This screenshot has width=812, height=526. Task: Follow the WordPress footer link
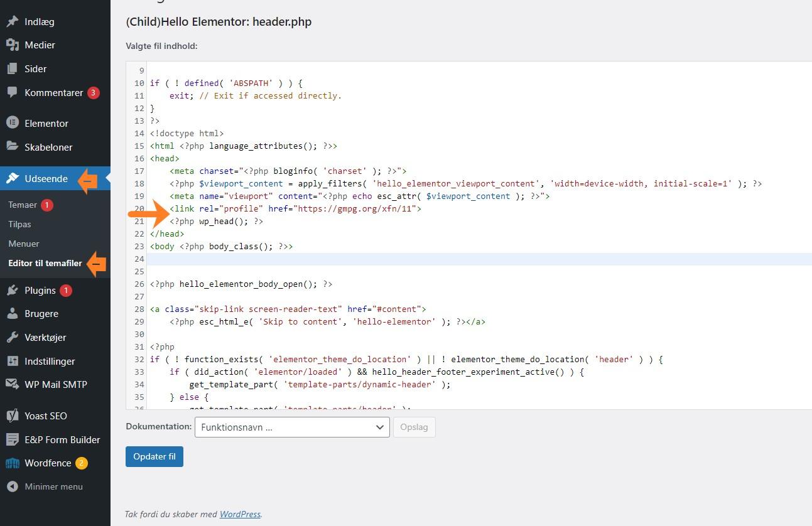(240, 514)
